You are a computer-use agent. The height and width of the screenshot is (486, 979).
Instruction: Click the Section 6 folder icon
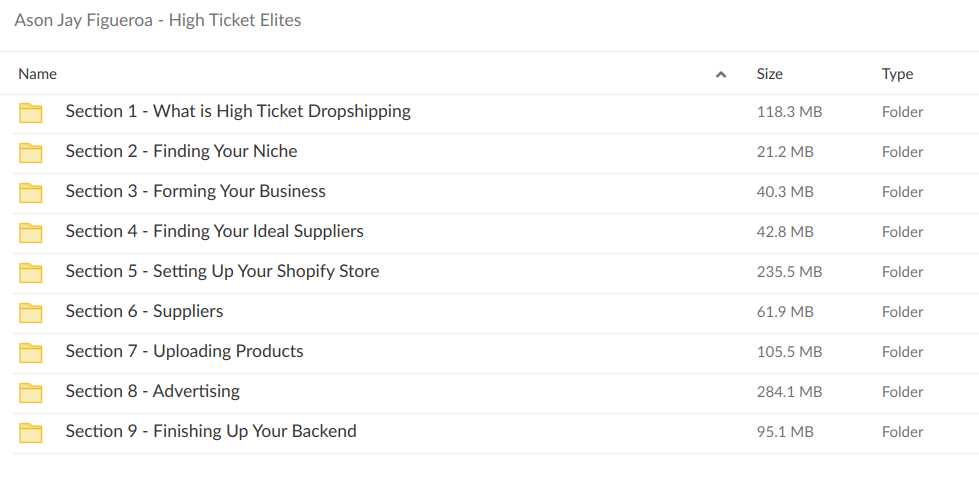click(31, 312)
